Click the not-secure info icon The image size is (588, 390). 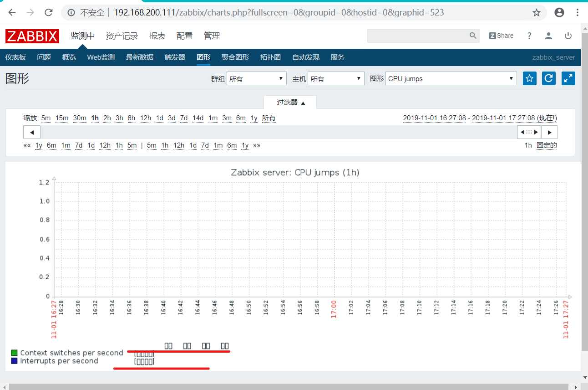pyautogui.click(x=71, y=13)
